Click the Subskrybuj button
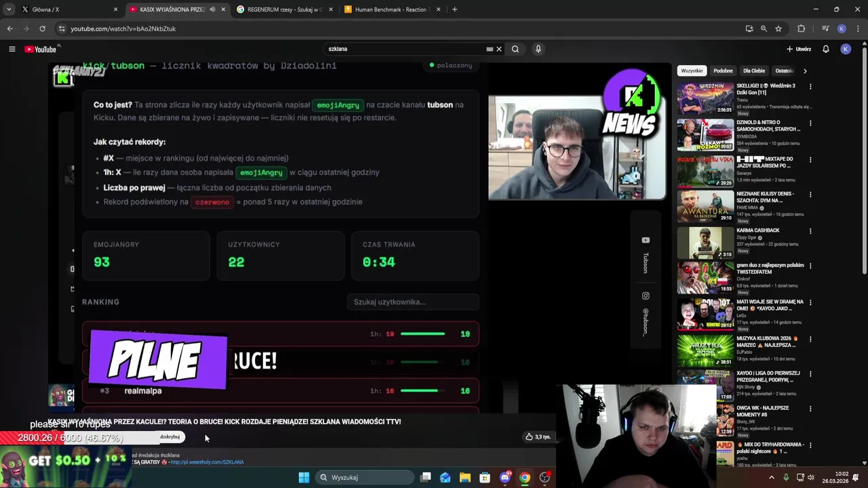 pos(170,437)
